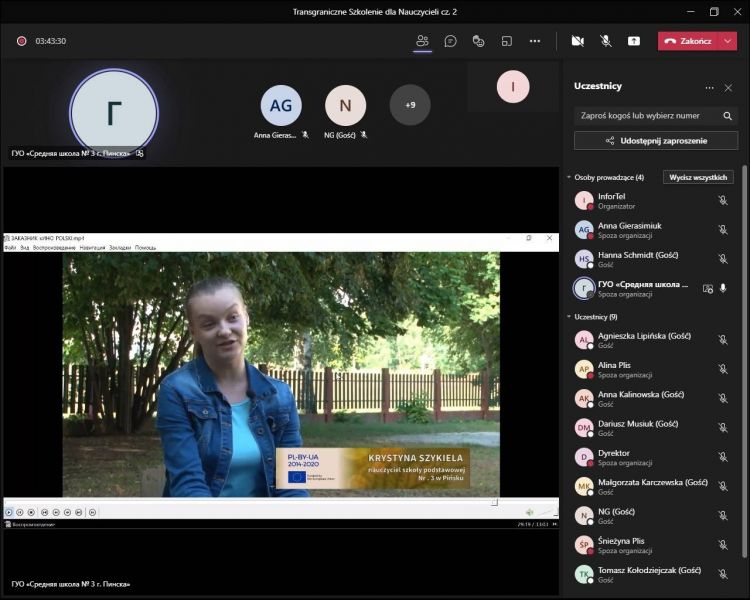The width and height of the screenshot is (750, 600).
Task: Click the recording indicator icon
Action: (21, 41)
